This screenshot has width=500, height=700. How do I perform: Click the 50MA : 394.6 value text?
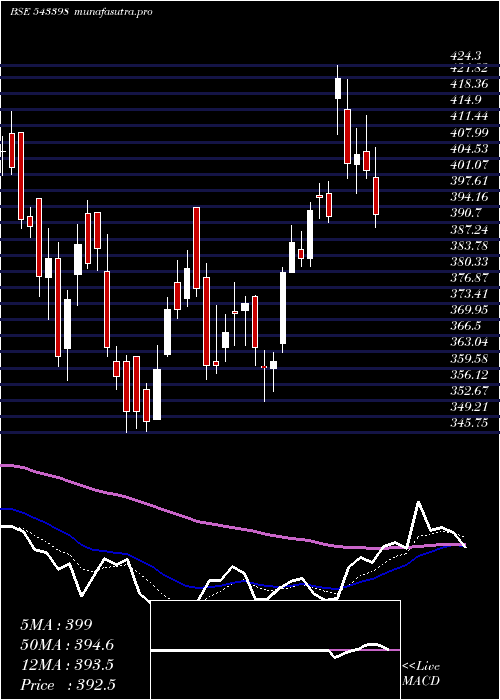click(67, 645)
